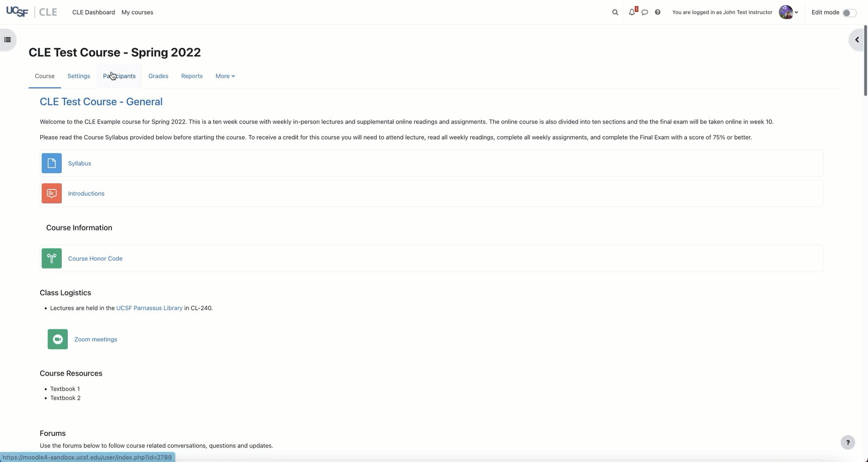Click the Course Honor Code icon
The height and width of the screenshot is (462, 868).
tap(52, 259)
